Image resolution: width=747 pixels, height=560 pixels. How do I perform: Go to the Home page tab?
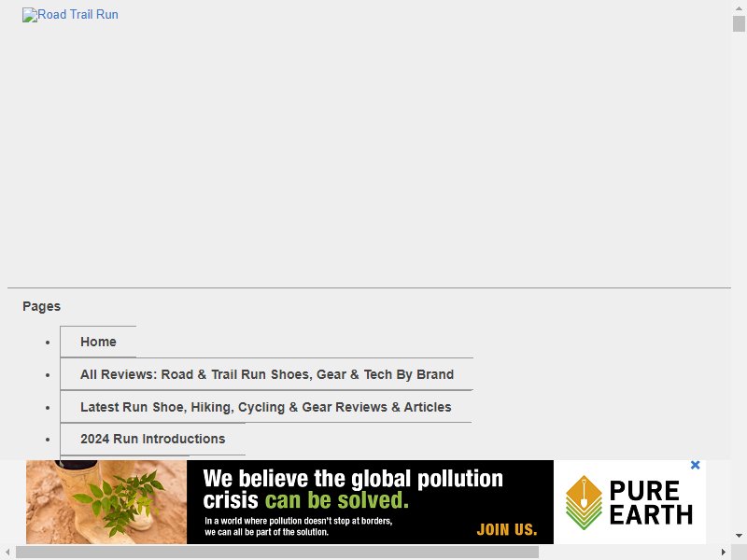(x=98, y=342)
